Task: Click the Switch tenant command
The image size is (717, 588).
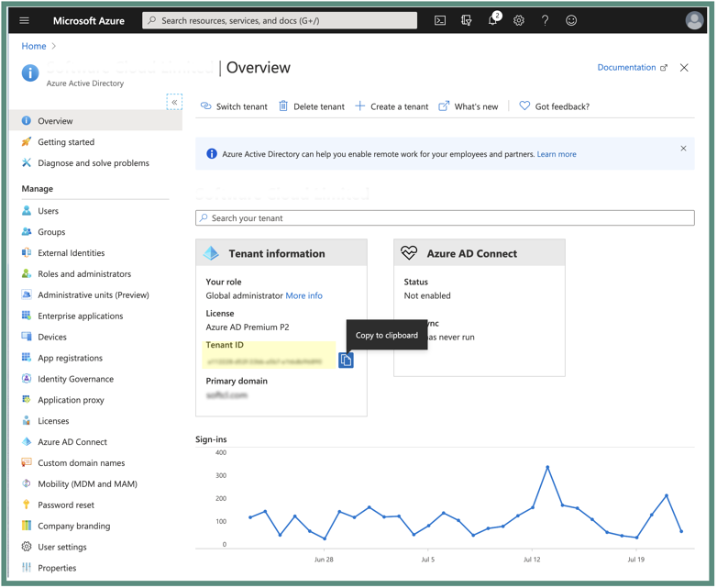Action: 234,106
